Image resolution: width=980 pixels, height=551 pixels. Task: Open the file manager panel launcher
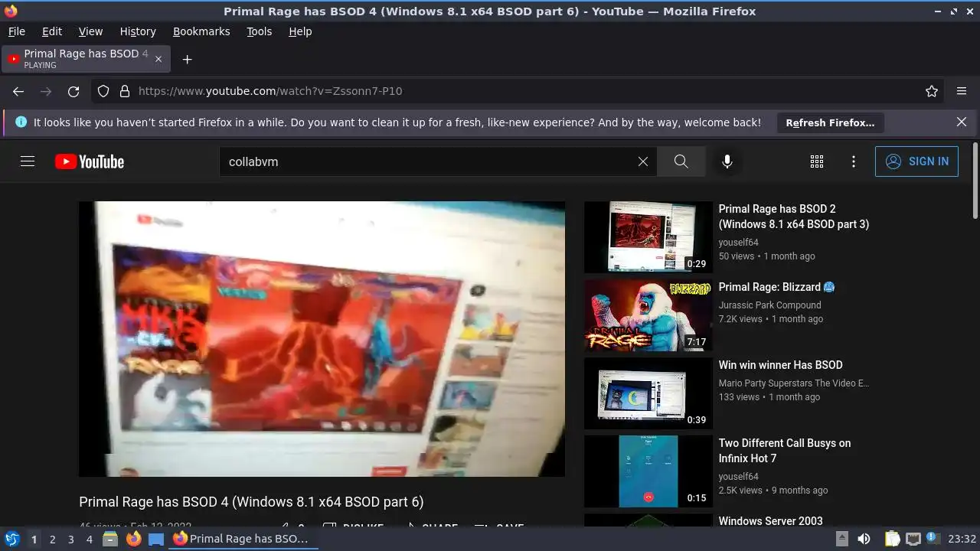[x=110, y=539]
